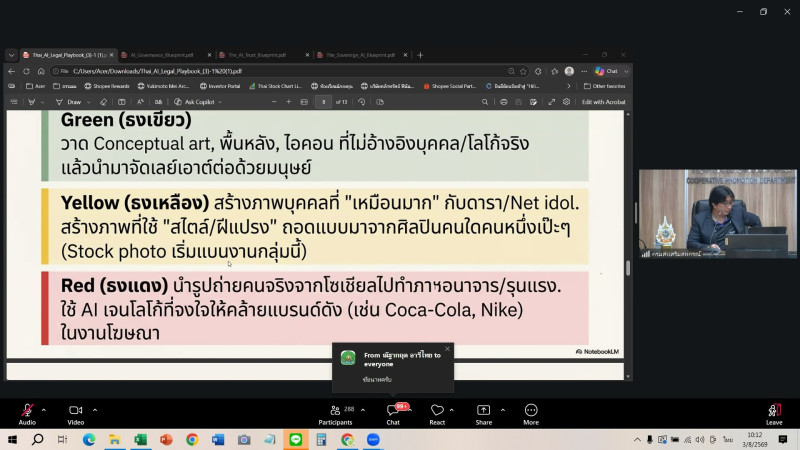Viewport: 800px width, 450px height.
Task: Unmute the Zoom Audio microphone
Action: pos(27,414)
